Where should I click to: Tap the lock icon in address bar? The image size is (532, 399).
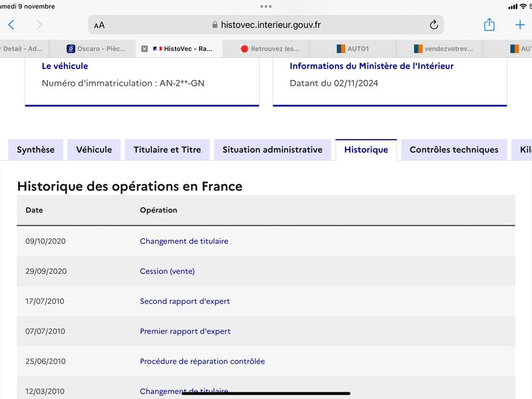pos(215,25)
